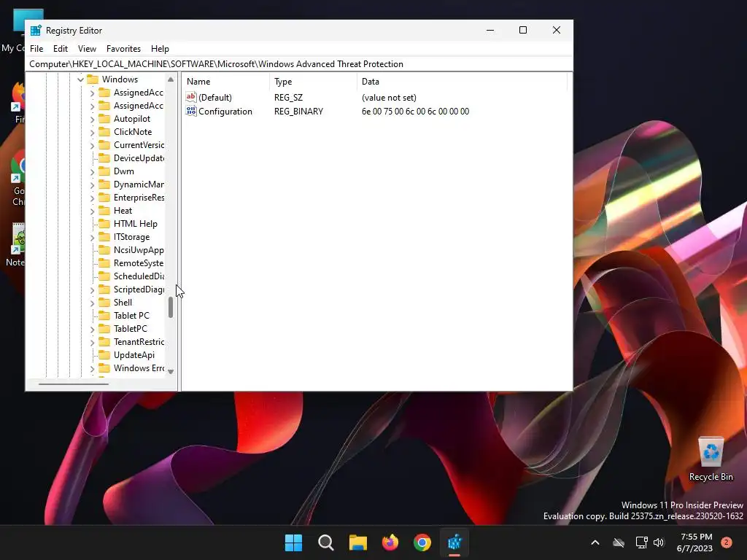
Task: Collapse the Windows tree key
Action: (x=80, y=79)
